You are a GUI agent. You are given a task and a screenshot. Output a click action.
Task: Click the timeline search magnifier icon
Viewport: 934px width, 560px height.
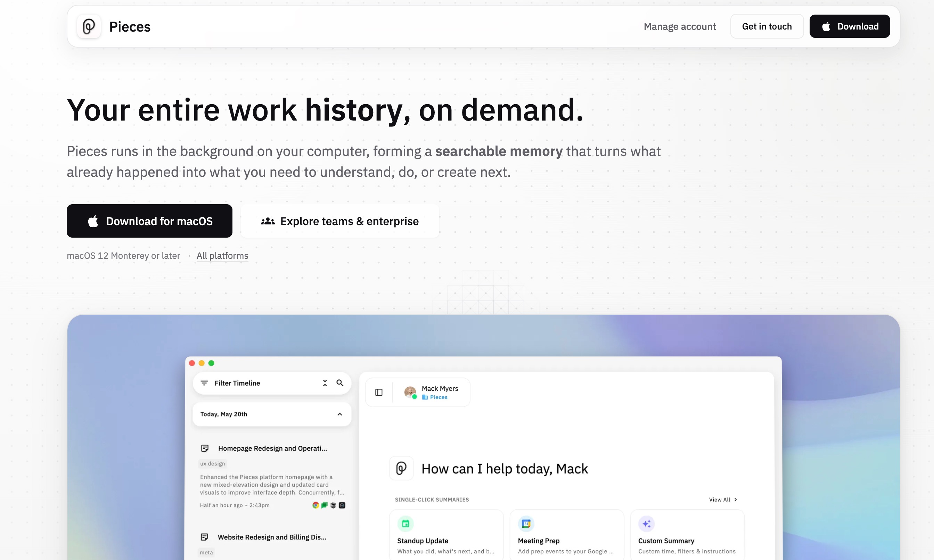(340, 383)
